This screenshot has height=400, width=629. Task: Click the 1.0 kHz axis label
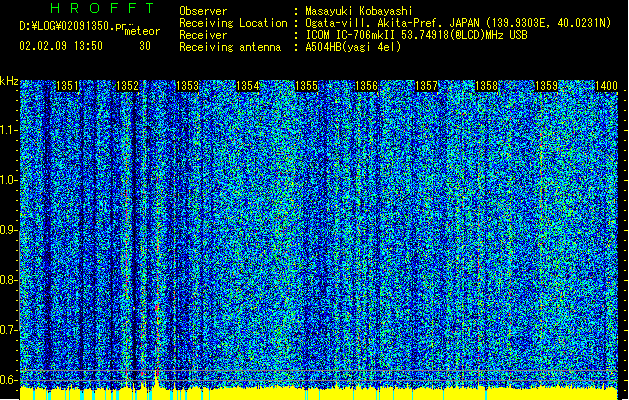click(x=8, y=180)
